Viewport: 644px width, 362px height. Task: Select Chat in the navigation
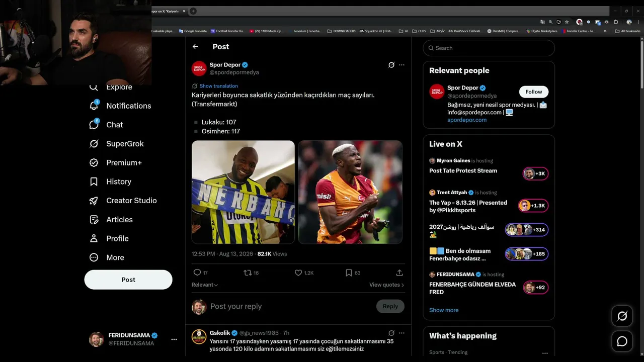[115, 125]
